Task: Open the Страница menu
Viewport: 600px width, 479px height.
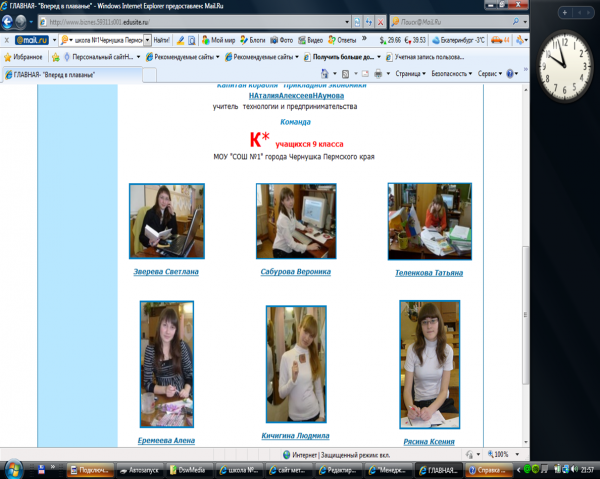Action: pos(410,73)
